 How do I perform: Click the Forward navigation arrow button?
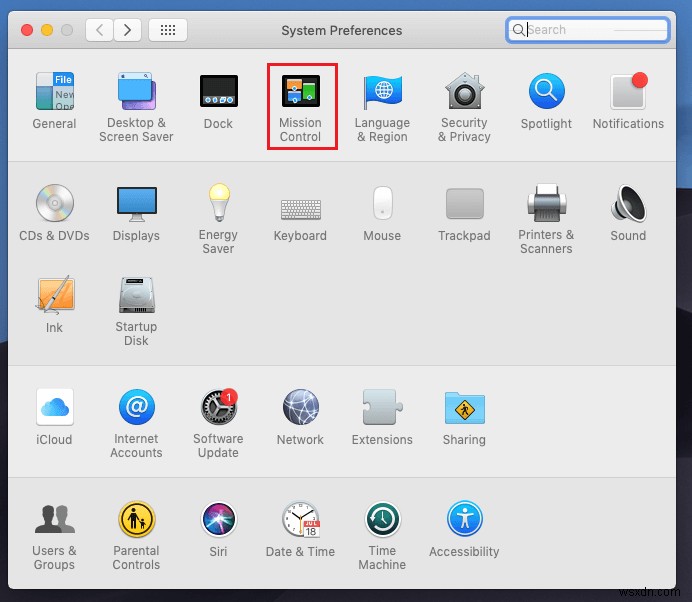point(128,30)
